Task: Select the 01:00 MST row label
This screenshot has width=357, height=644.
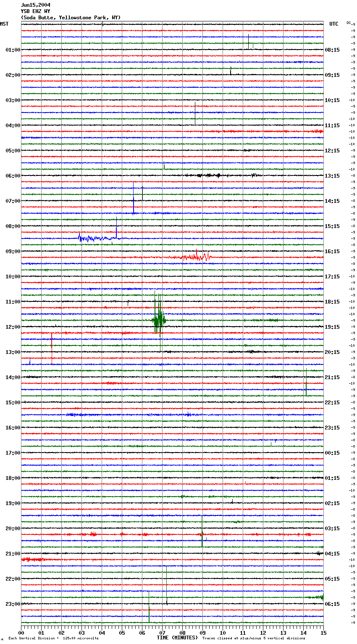Action: [x=13, y=50]
